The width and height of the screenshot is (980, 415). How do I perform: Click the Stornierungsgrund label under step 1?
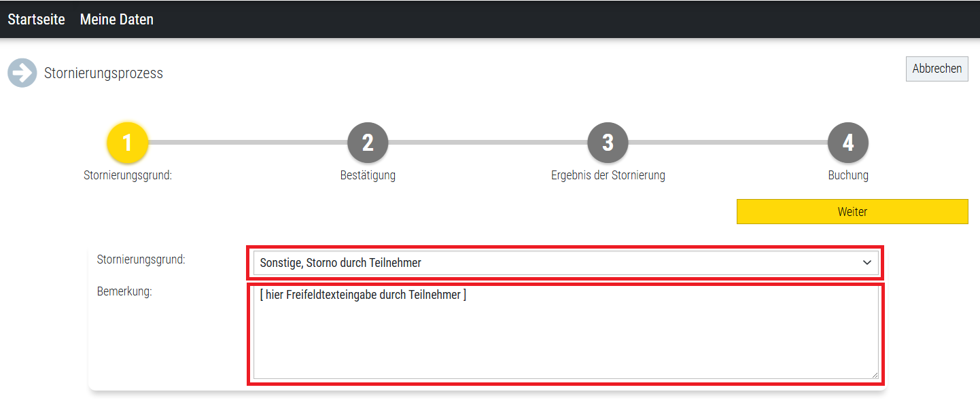pos(127,175)
